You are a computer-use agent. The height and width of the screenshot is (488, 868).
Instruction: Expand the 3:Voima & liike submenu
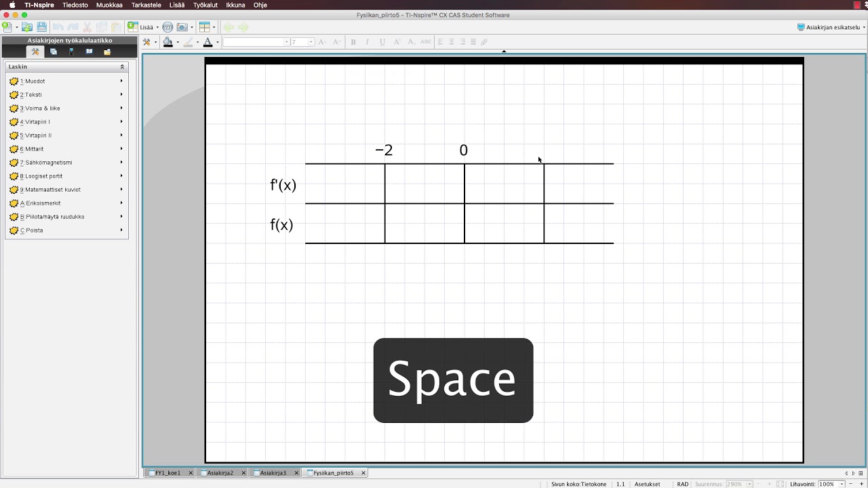(121, 108)
